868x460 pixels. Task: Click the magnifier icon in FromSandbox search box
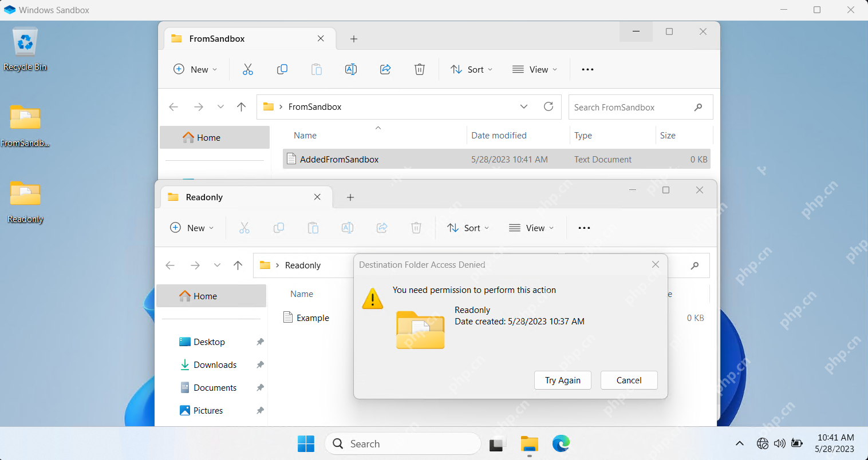point(698,107)
